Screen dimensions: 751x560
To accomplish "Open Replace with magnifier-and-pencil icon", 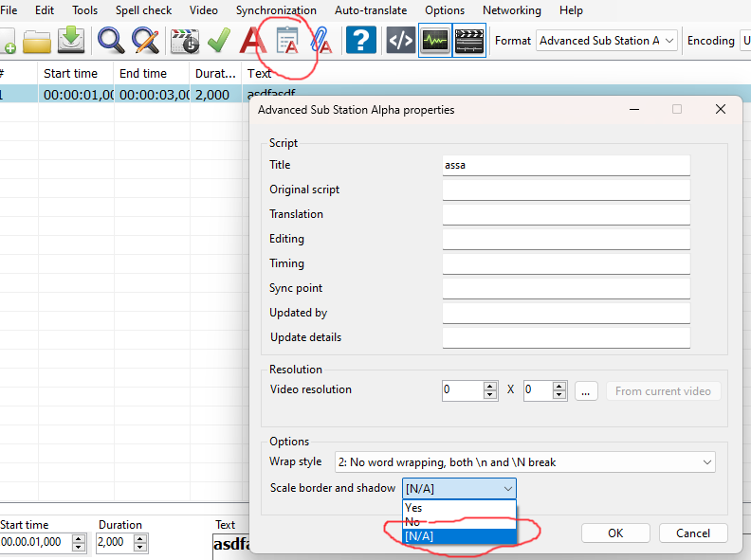I will (146, 40).
